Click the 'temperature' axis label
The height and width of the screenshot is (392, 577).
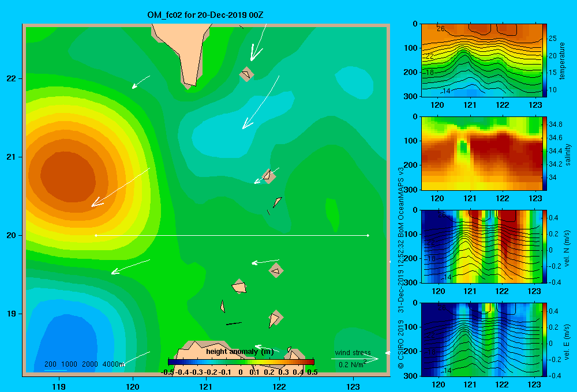562,61
